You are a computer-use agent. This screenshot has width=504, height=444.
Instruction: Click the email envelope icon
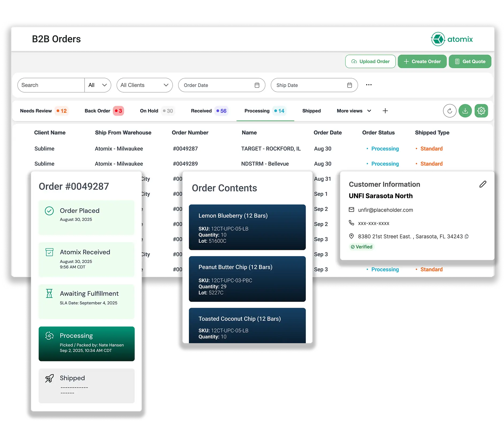point(352,210)
